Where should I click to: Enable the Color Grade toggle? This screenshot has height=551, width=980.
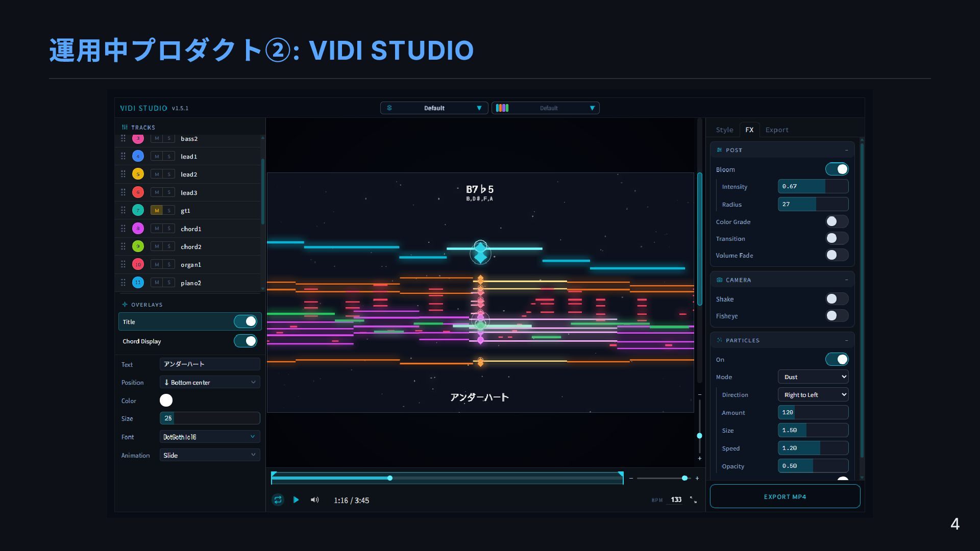(837, 221)
